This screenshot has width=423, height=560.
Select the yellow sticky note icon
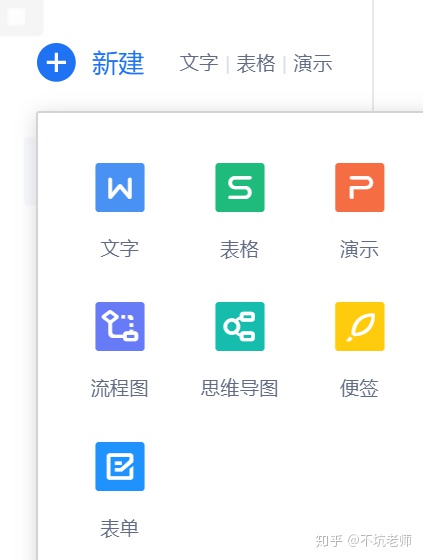click(360, 326)
